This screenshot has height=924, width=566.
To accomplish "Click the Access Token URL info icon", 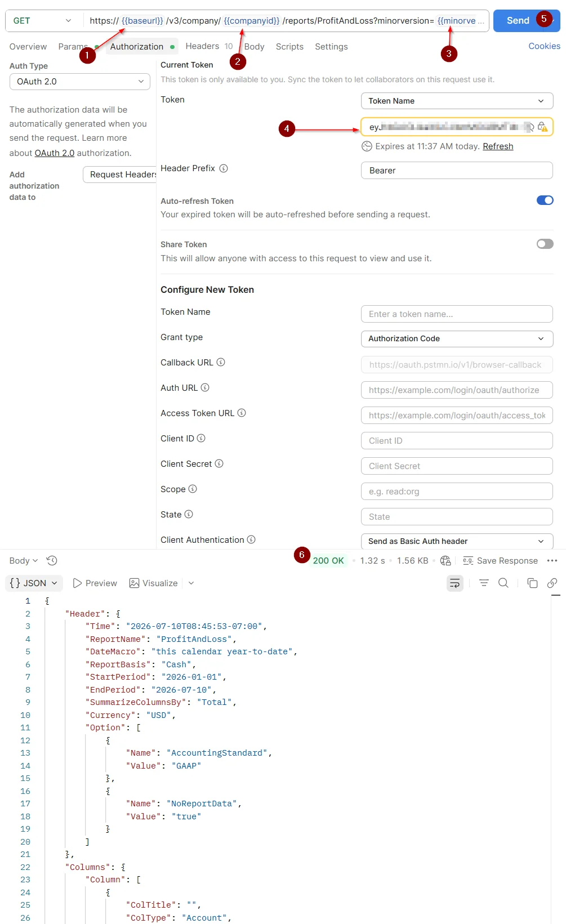I will pyautogui.click(x=242, y=413).
